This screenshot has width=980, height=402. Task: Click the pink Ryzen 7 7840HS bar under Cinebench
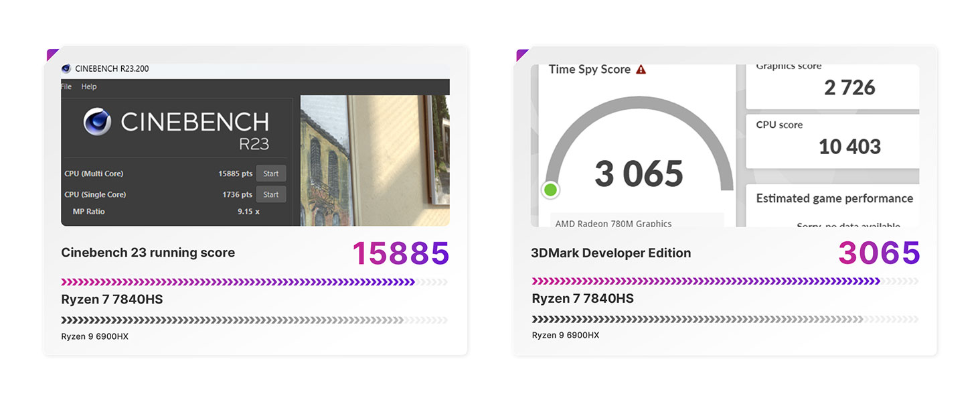pyautogui.click(x=238, y=282)
